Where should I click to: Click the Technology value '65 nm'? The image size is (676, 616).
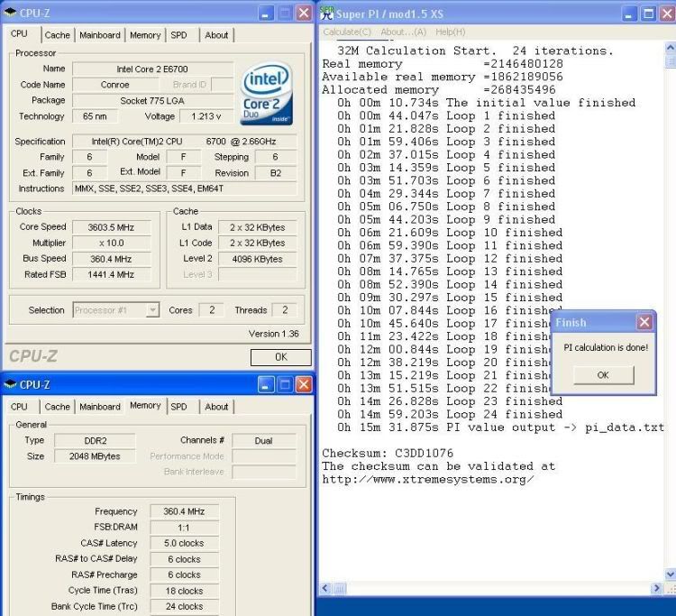pyautogui.click(x=95, y=116)
